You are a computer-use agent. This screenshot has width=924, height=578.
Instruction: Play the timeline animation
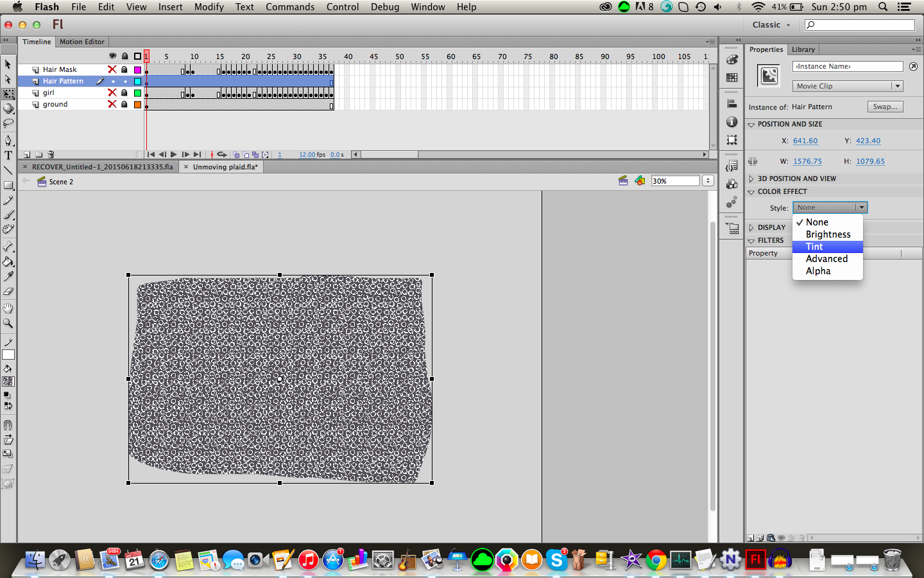click(173, 155)
